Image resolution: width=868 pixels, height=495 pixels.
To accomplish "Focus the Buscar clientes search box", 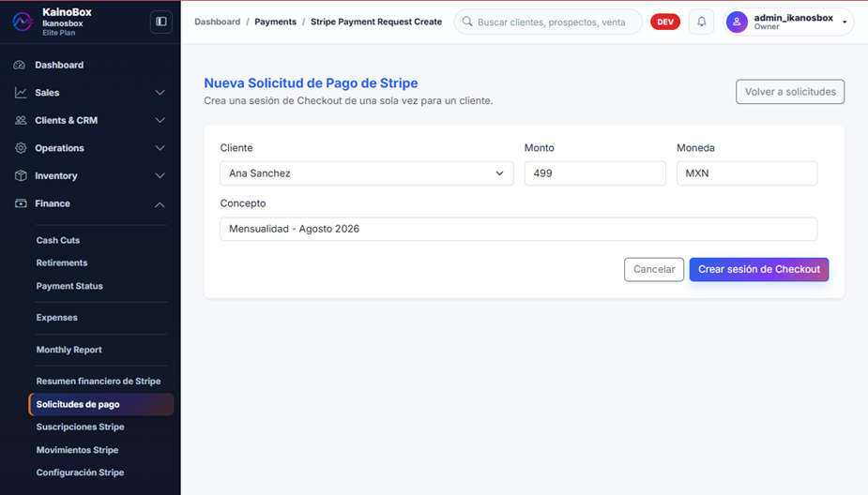I will (x=549, y=22).
